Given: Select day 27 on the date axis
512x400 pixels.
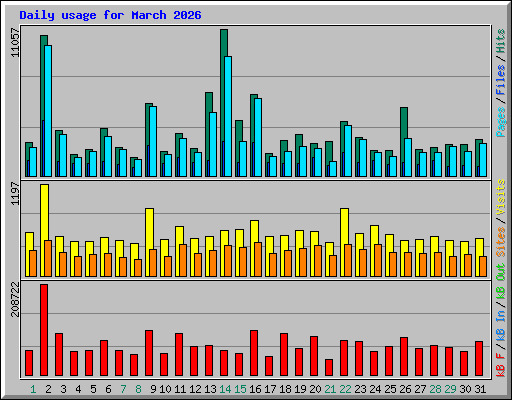Looking at the screenshot, I should 420,389.
